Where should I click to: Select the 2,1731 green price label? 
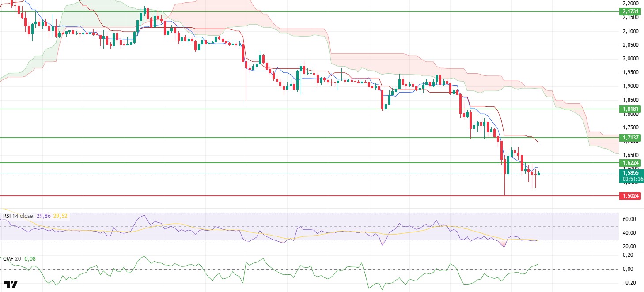[631, 11]
